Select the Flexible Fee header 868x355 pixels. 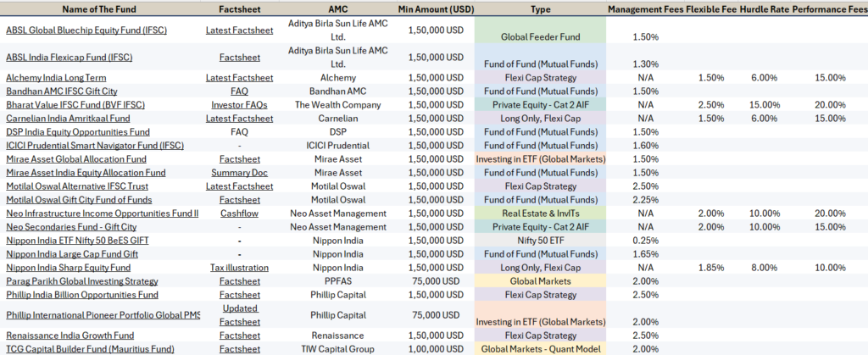pyautogui.click(x=711, y=9)
